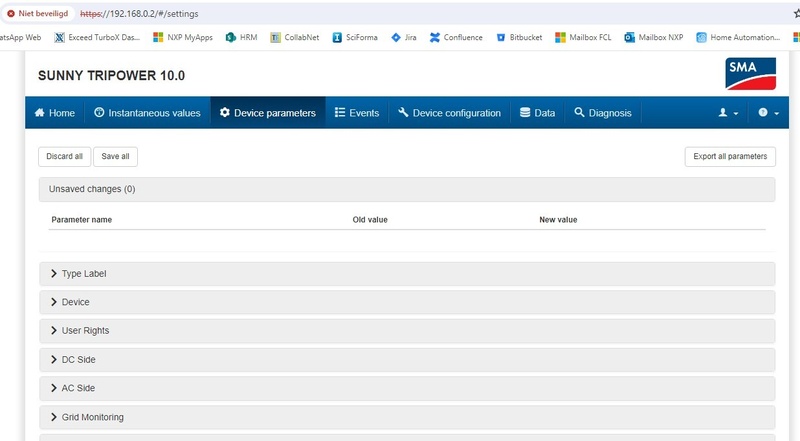
Task: Click the SMA logo
Action: pyautogui.click(x=751, y=74)
